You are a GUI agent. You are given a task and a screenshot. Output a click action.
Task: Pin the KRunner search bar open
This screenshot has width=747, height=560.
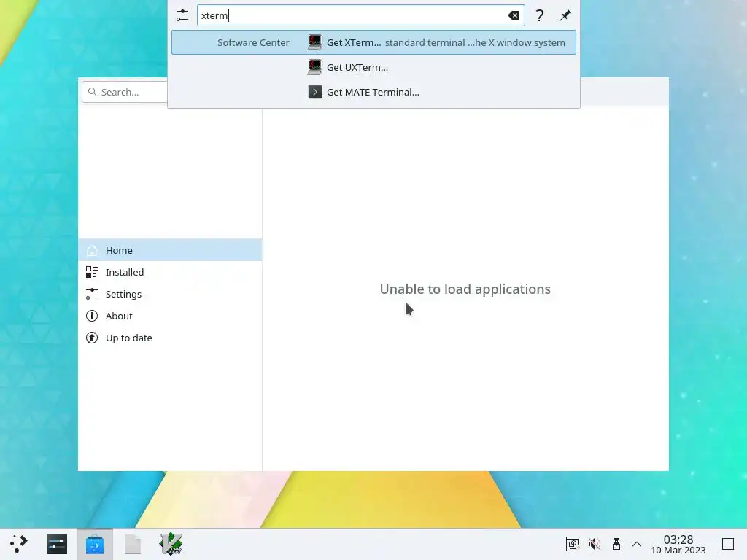pyautogui.click(x=565, y=15)
